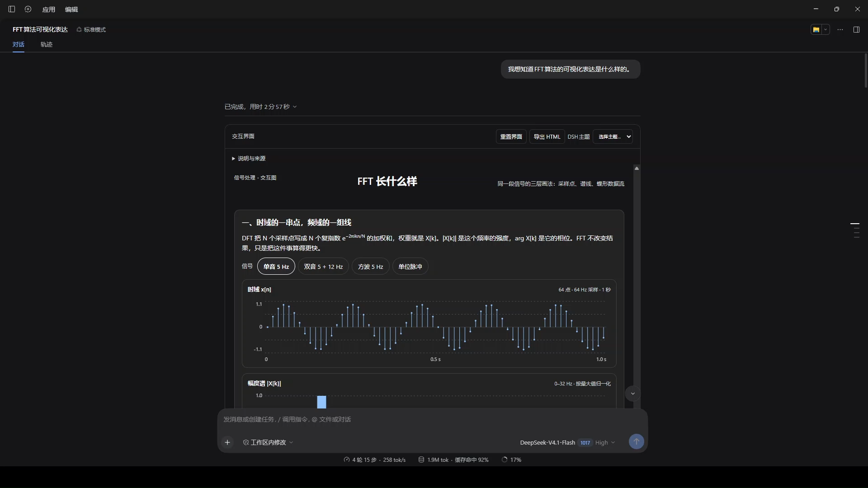Click the new conversation plus-circle icon

click(28, 9)
